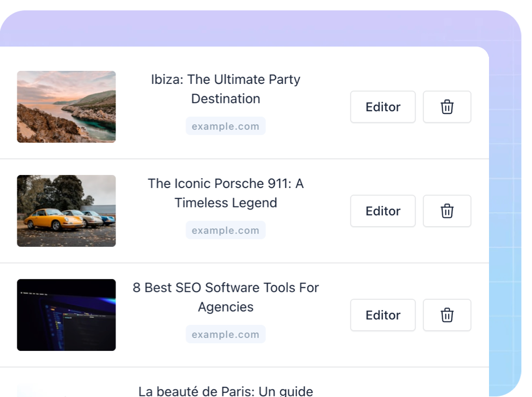Image resolution: width=532 pixels, height=397 pixels.
Task: Delete the Ibiza party destination article
Action: tap(447, 107)
